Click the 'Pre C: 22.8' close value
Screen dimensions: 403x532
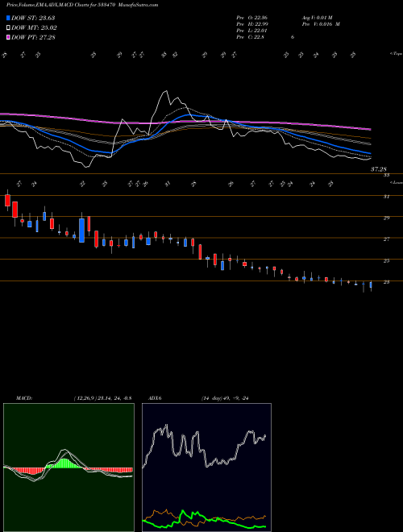[251, 37]
